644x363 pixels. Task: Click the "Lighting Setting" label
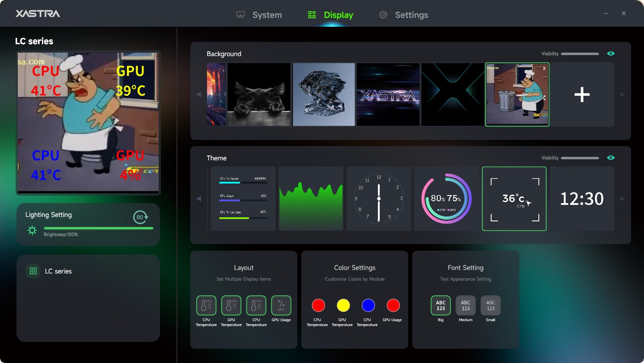click(x=49, y=215)
